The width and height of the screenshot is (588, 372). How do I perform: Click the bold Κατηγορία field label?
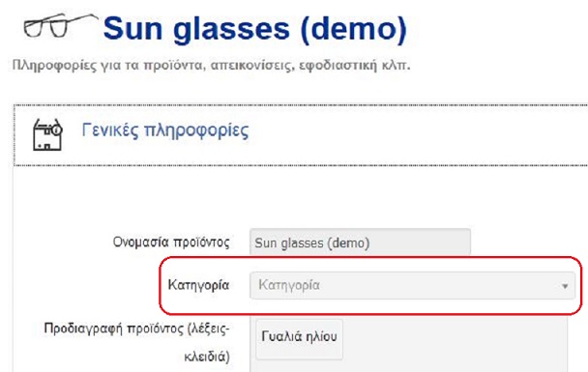tap(198, 285)
